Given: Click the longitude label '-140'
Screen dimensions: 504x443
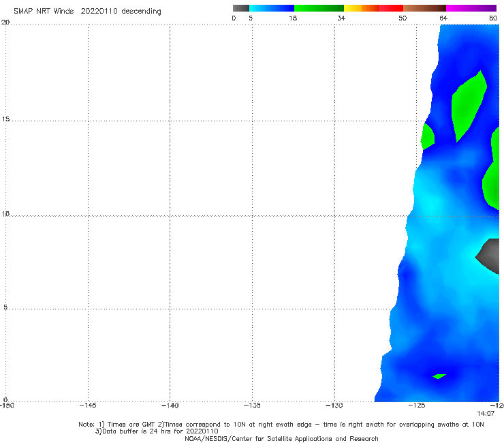Looking at the screenshot, I should click(x=170, y=406).
